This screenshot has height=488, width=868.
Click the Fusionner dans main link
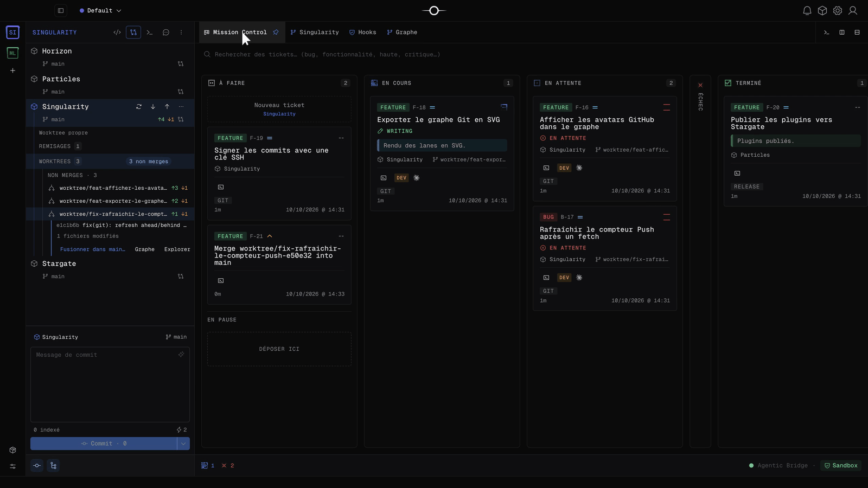pos(92,249)
